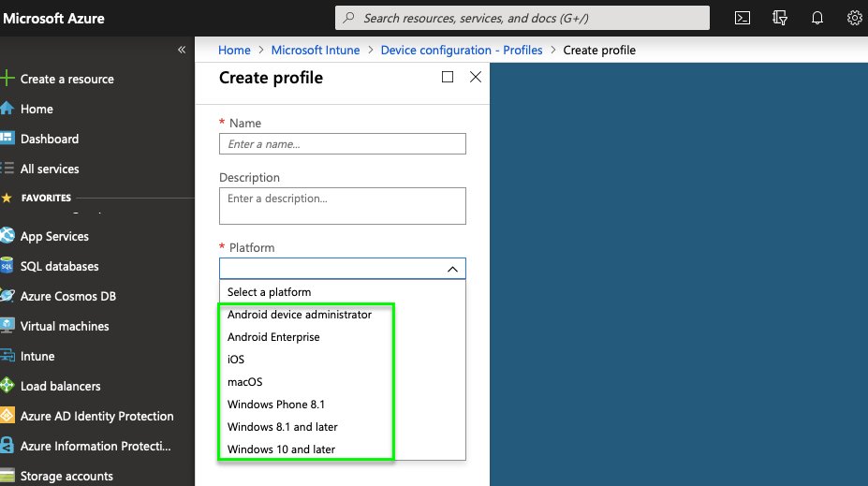Close the Create profile blade
The height and width of the screenshot is (486, 868).
(476, 77)
